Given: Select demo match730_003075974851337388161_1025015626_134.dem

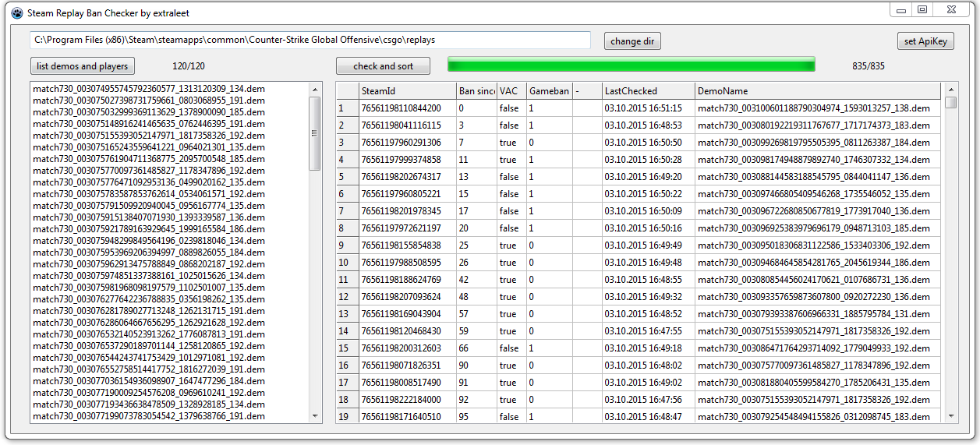Looking at the screenshot, I should pyautogui.click(x=149, y=276).
